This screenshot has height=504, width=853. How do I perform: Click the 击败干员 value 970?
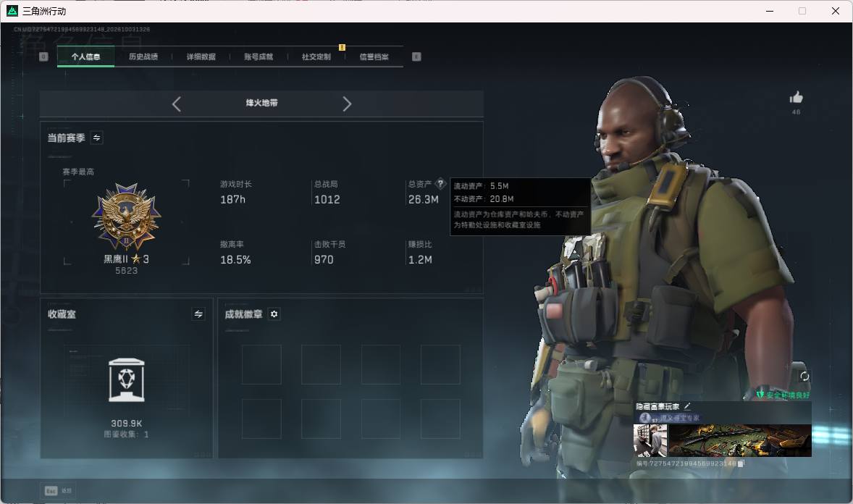324,260
